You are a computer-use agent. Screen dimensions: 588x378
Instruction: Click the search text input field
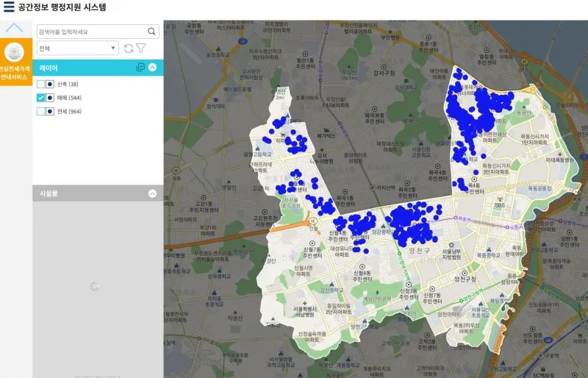click(91, 32)
